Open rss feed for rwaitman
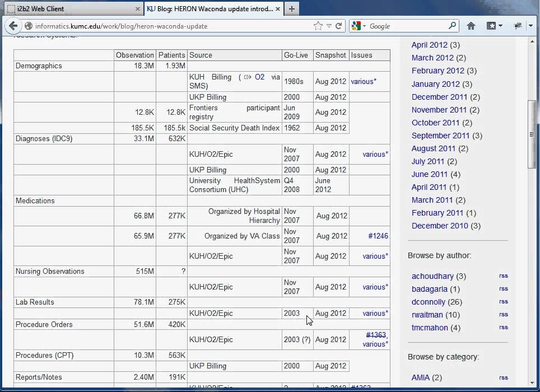The height and width of the screenshot is (392, 540). (x=504, y=315)
